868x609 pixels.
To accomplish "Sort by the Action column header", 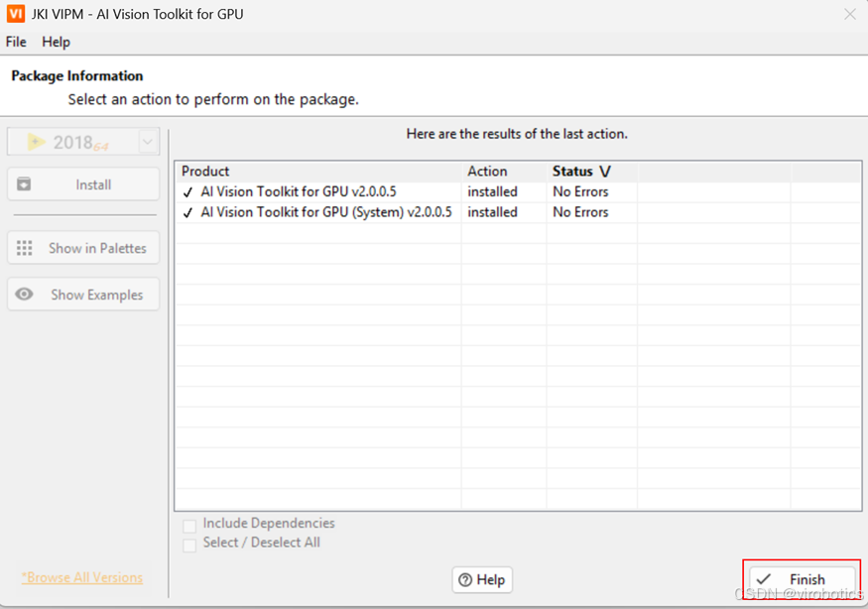I will click(x=504, y=171).
